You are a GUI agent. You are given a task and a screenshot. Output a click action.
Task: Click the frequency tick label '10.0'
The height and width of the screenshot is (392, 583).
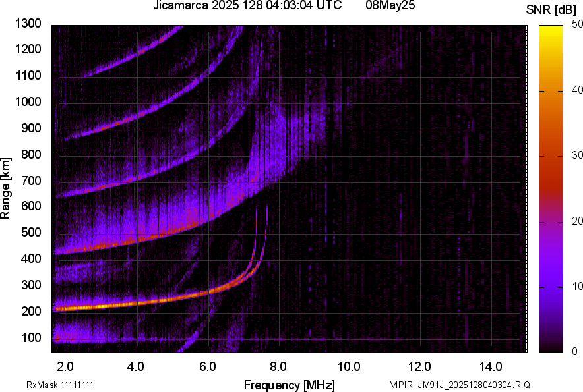point(349,367)
